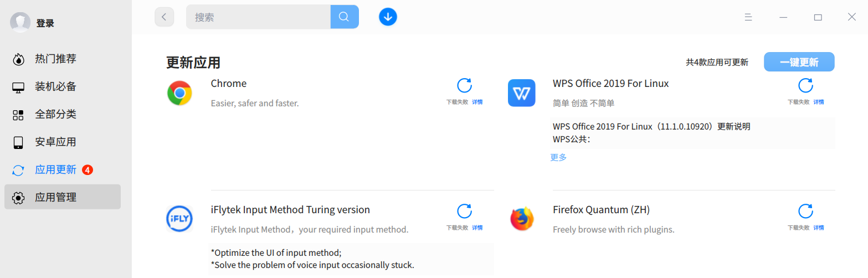Click the Chrome app icon
Viewport: 868px width, 278px height.
pos(179,93)
